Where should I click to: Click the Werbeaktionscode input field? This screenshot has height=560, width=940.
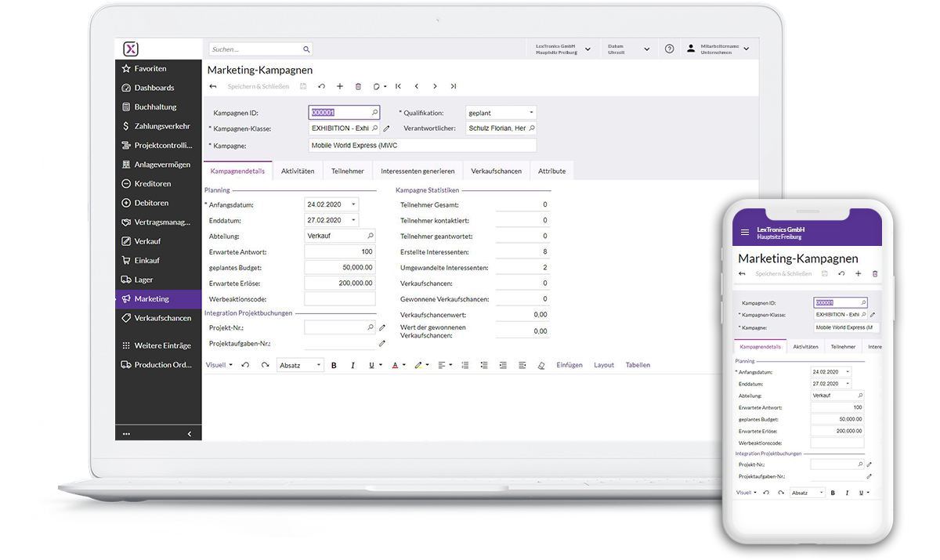click(340, 298)
